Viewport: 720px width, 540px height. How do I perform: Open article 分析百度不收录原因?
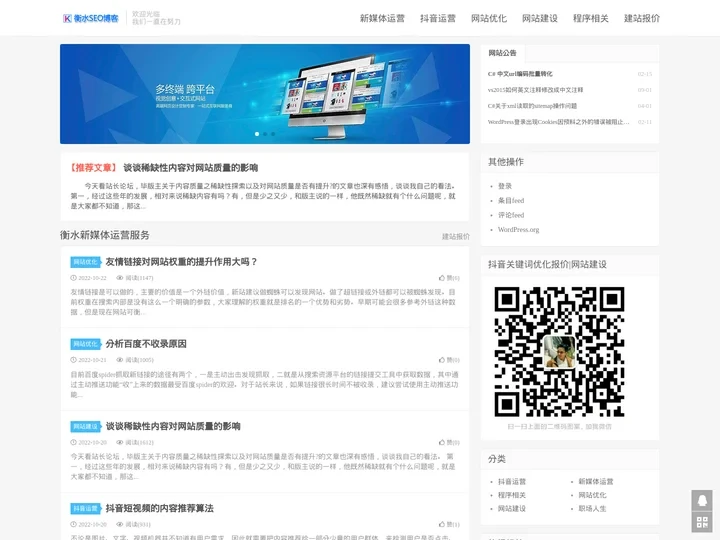pos(146,344)
